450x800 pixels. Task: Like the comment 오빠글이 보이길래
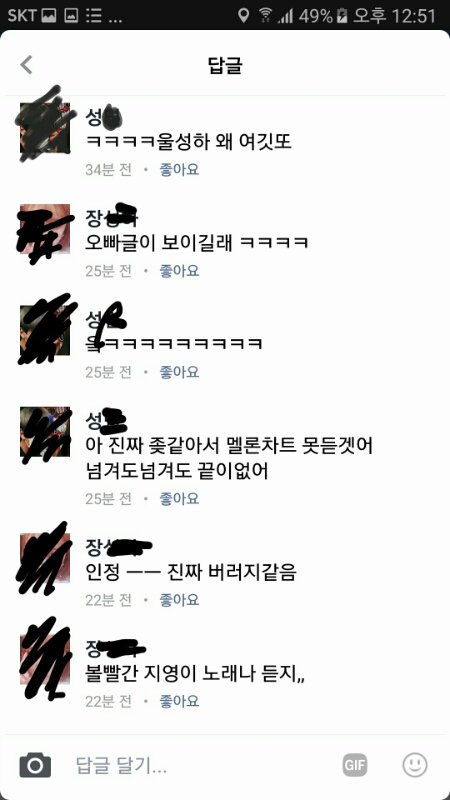pos(179,270)
